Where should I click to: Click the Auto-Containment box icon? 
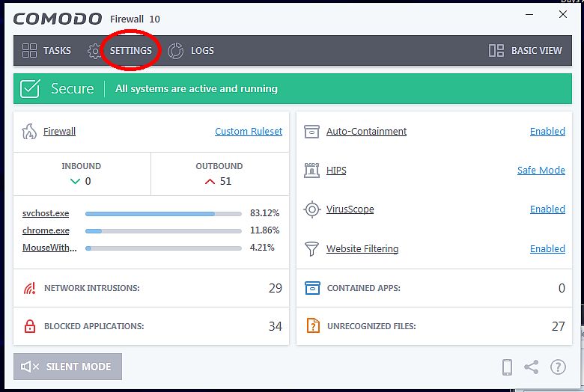[312, 132]
